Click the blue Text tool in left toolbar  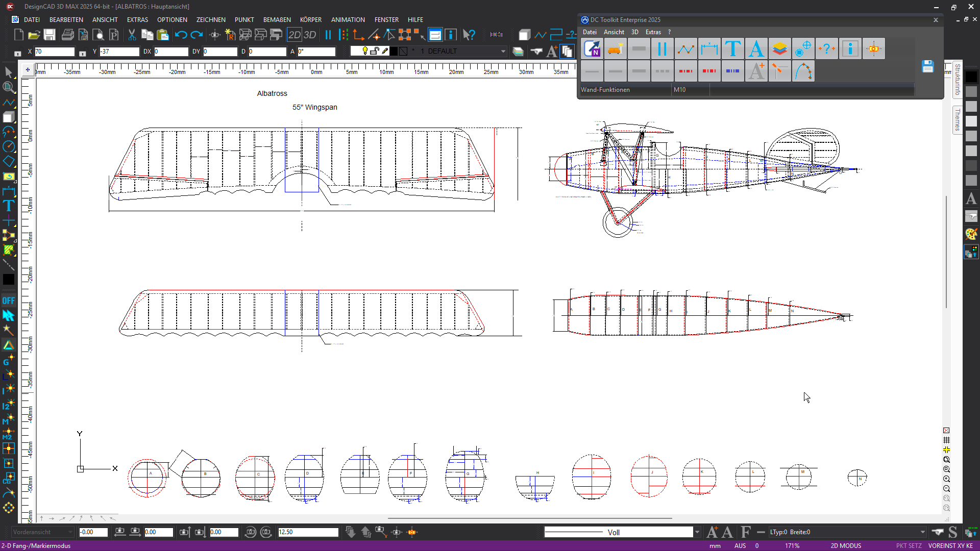[x=8, y=206]
